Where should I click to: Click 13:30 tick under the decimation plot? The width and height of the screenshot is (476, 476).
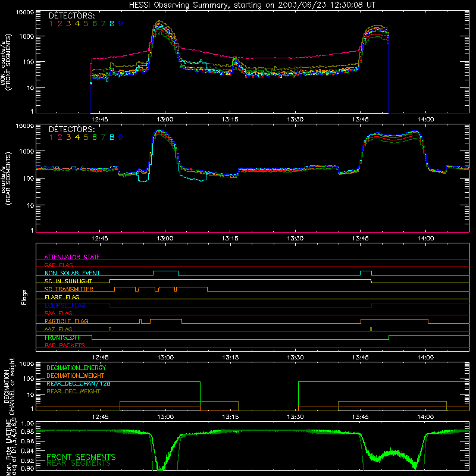tap(295, 417)
